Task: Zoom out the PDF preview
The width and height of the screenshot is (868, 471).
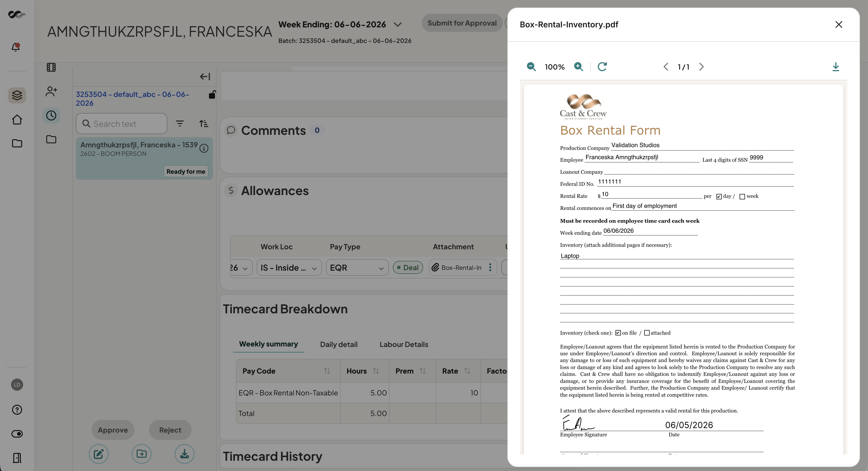Action: pos(531,67)
